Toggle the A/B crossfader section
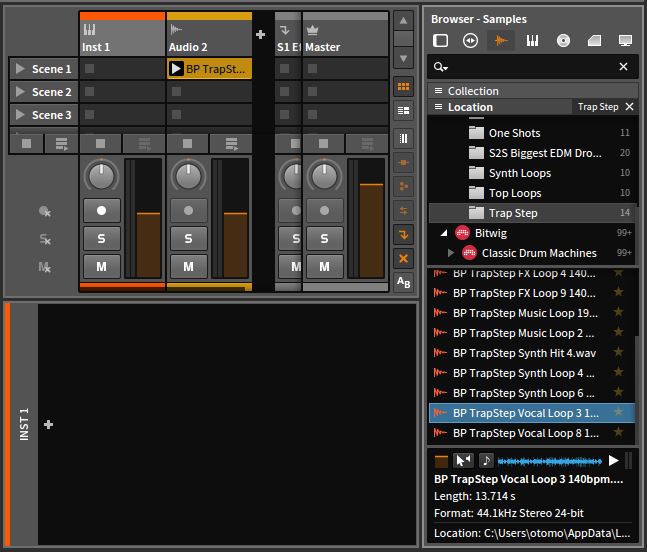Screen dimensions: 647x552 404,283
